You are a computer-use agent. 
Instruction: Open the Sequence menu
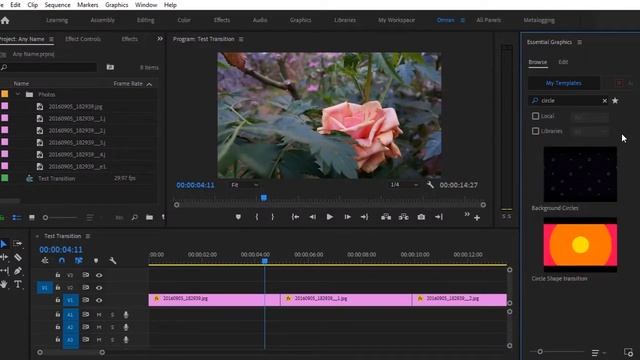tap(57, 5)
